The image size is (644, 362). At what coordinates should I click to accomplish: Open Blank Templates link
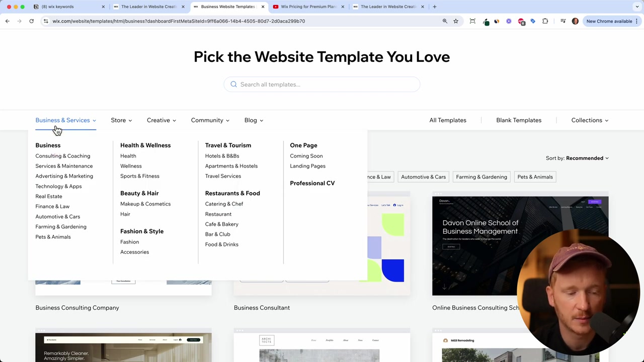pos(519,120)
